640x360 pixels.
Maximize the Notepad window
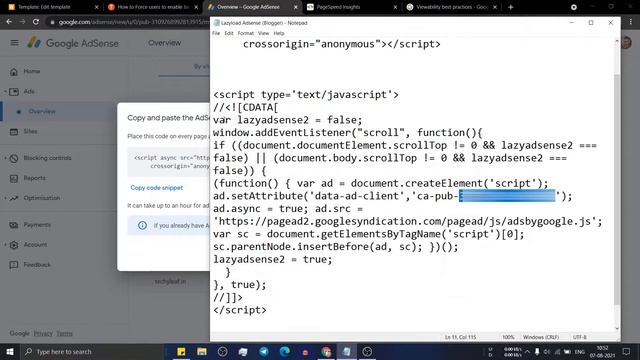tap(591, 23)
